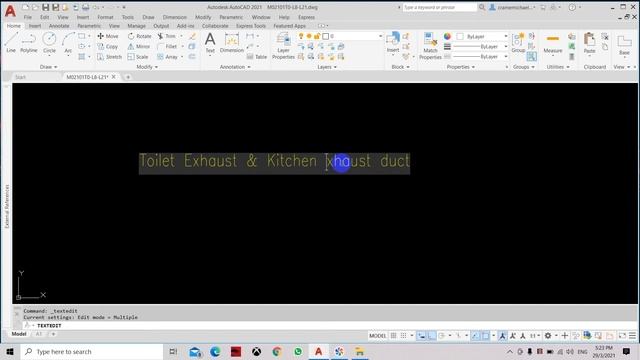Click the Base view icon
This screenshot has width=640, height=360.
(x=624, y=45)
